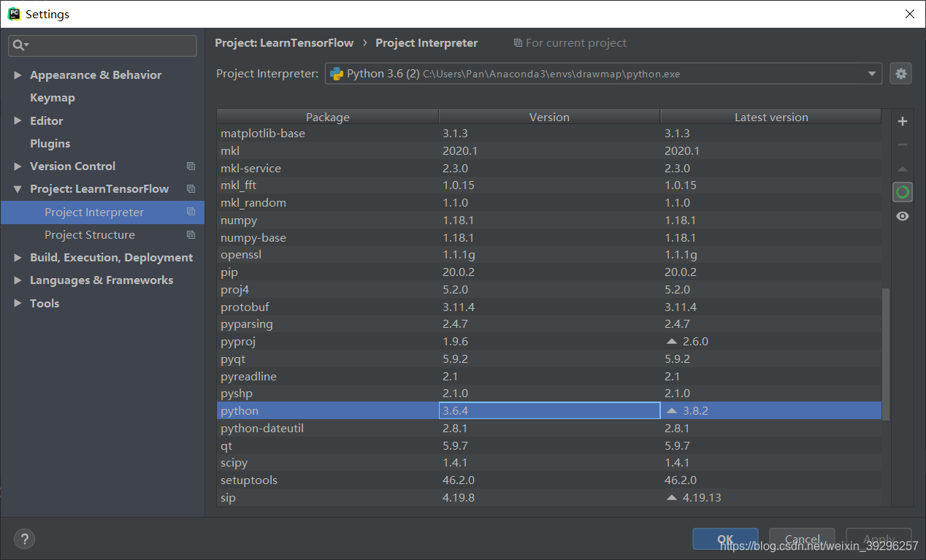Screen dimensions: 926x560
Task: Open the help question mark icon
Action: (24, 539)
